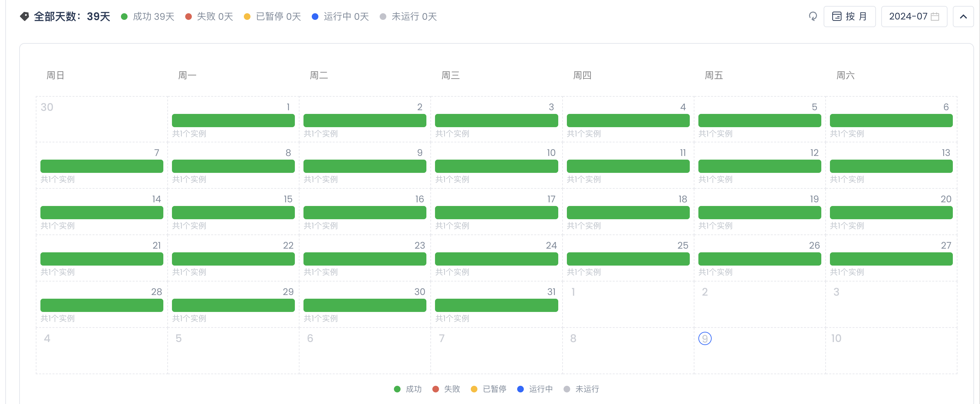The image size is (980, 404).
Task: Click calendar icon in 2024-07 field
Action: tap(935, 17)
